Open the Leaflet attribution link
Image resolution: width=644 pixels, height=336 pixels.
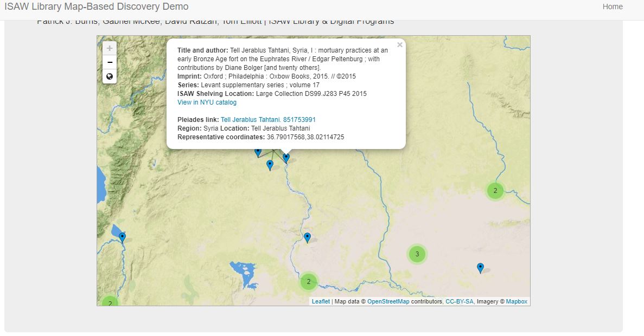pos(320,302)
